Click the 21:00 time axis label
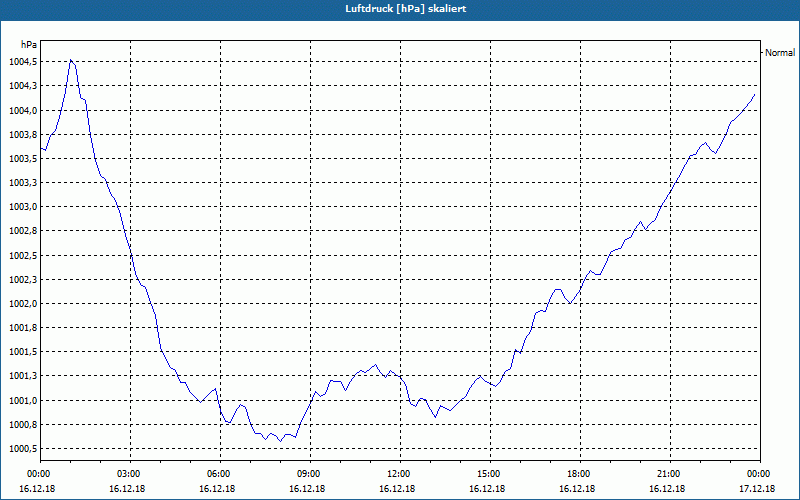Viewport: 800px width, 500px height. tap(669, 474)
